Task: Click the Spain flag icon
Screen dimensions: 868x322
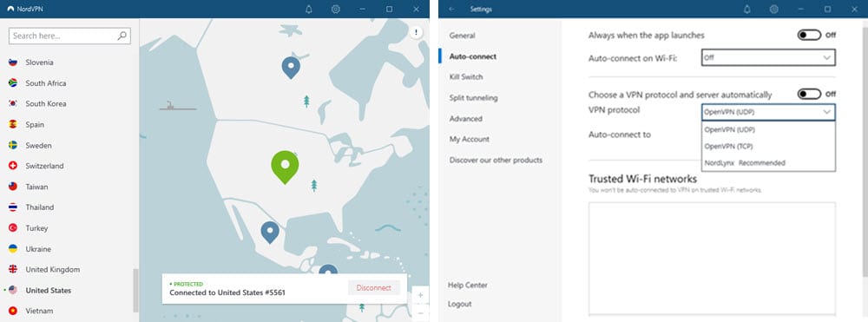Action: click(x=13, y=124)
